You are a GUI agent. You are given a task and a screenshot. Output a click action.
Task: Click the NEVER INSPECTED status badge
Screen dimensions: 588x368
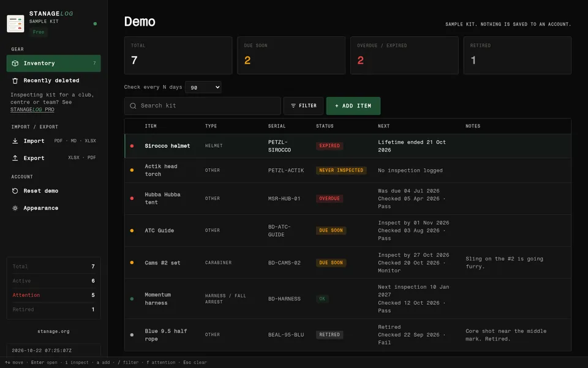341,170
